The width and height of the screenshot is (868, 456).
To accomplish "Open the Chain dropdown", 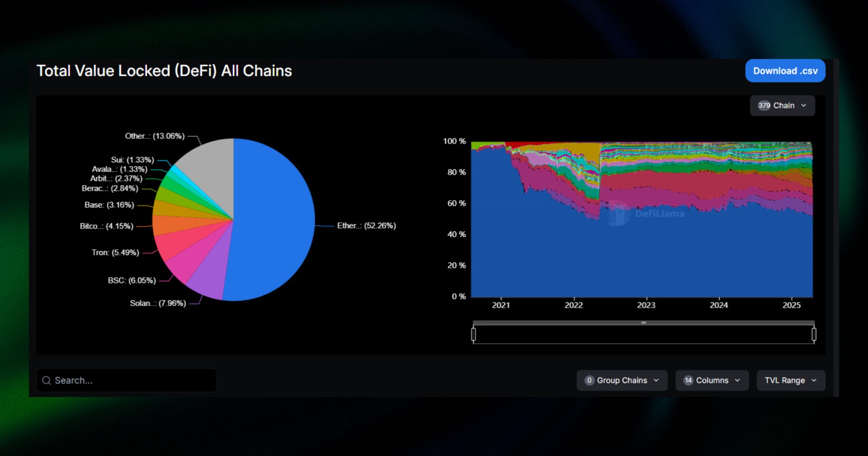I will click(x=783, y=105).
